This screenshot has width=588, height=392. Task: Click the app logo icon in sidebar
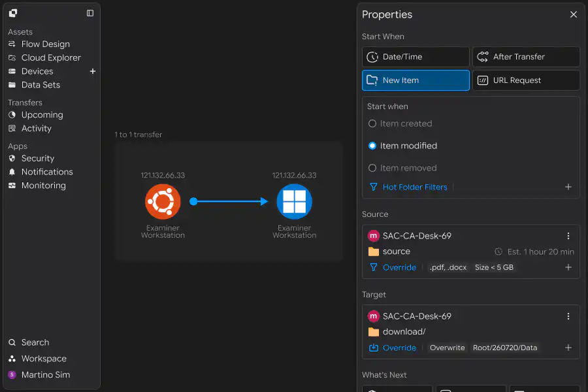[13, 13]
